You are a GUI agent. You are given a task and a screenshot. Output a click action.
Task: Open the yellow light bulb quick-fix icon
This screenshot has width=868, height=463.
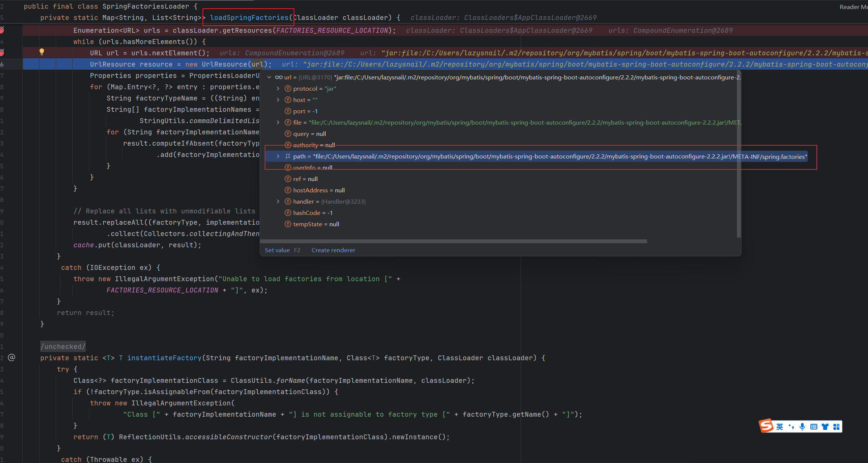click(x=42, y=52)
